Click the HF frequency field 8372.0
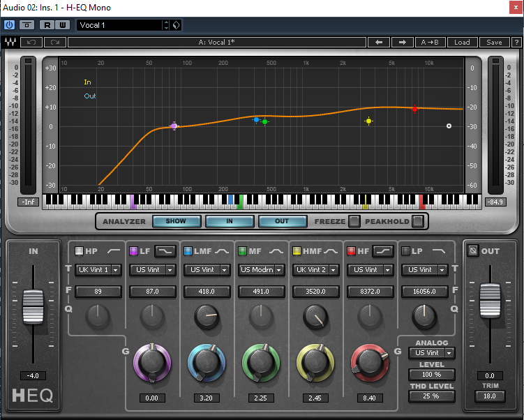The height and width of the screenshot is (420, 524). tap(370, 292)
